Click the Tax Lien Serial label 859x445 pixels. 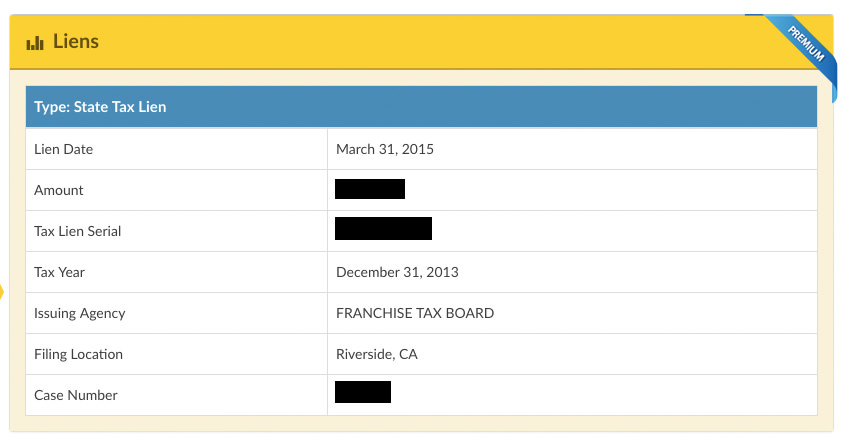[x=77, y=231]
